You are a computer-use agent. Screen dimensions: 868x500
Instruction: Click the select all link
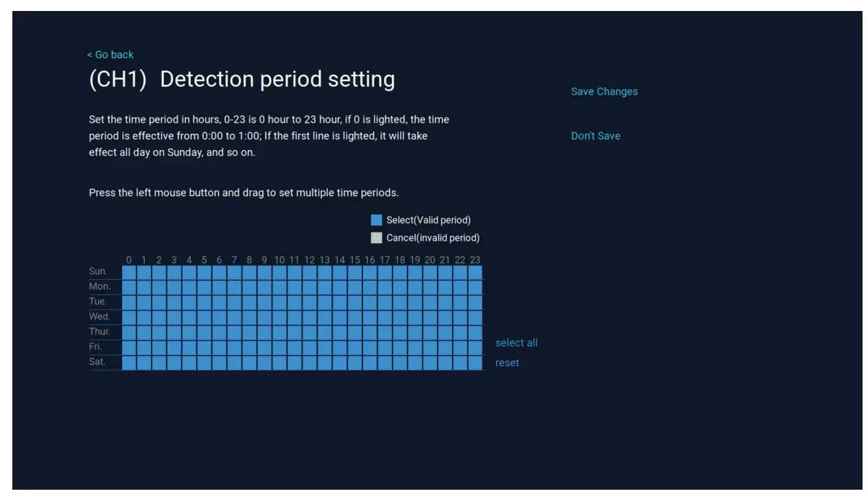tap(516, 343)
